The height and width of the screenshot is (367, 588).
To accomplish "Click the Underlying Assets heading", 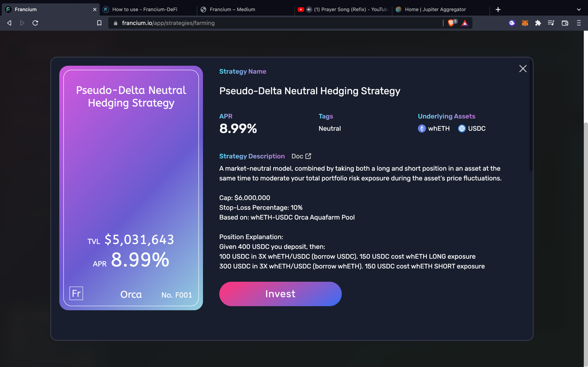I will (x=447, y=116).
